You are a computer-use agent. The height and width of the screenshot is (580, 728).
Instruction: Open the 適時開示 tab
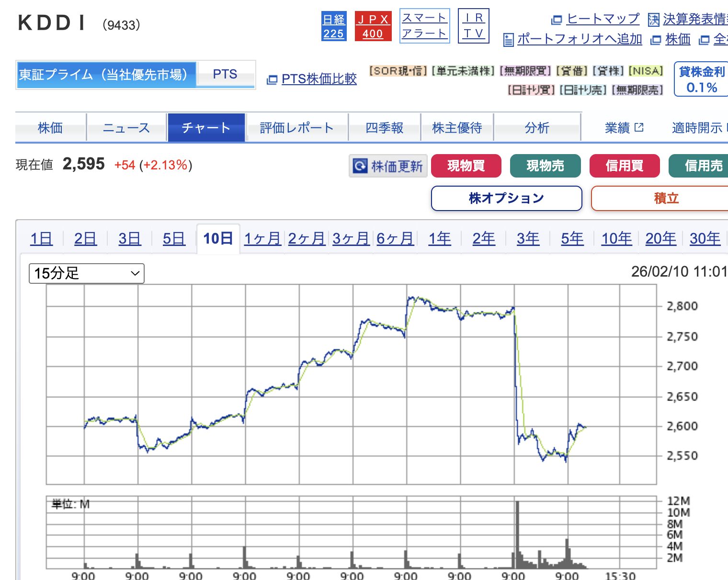(699, 127)
